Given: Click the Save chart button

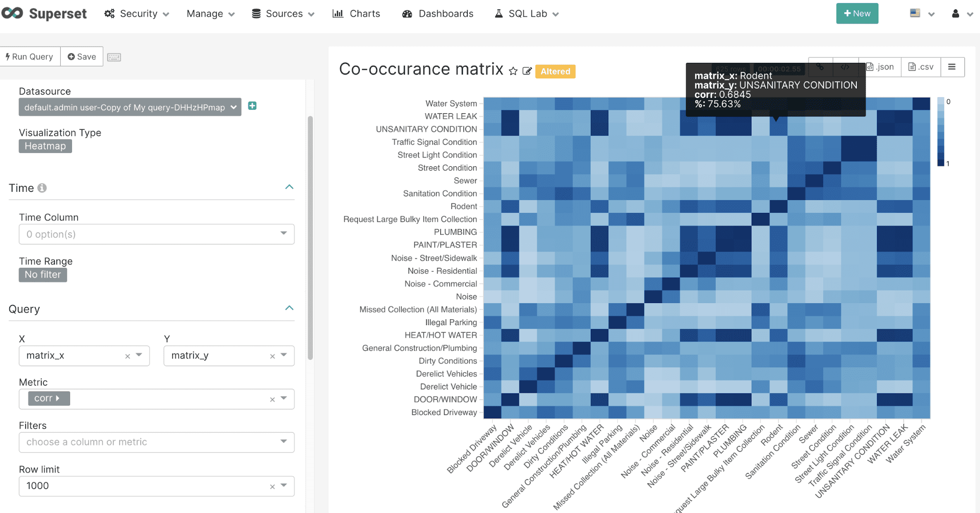Looking at the screenshot, I should pyautogui.click(x=82, y=56).
